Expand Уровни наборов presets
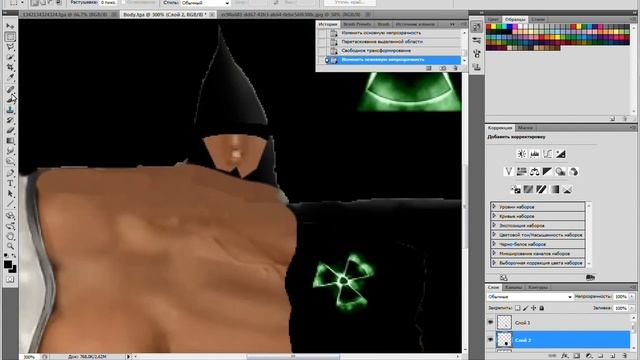The width and height of the screenshot is (640, 360). tap(494, 207)
